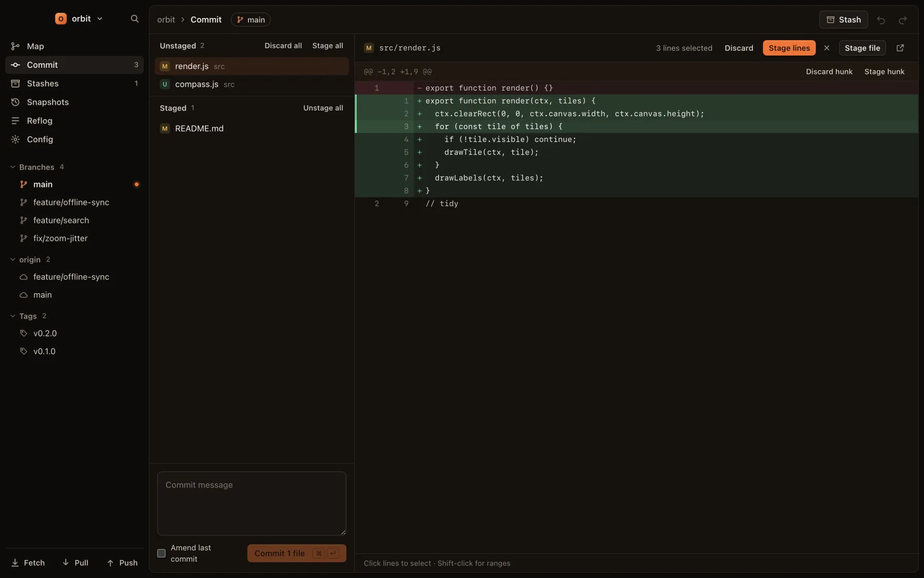This screenshot has height=578, width=924.
Task: Click Stage lines button
Action: (789, 48)
